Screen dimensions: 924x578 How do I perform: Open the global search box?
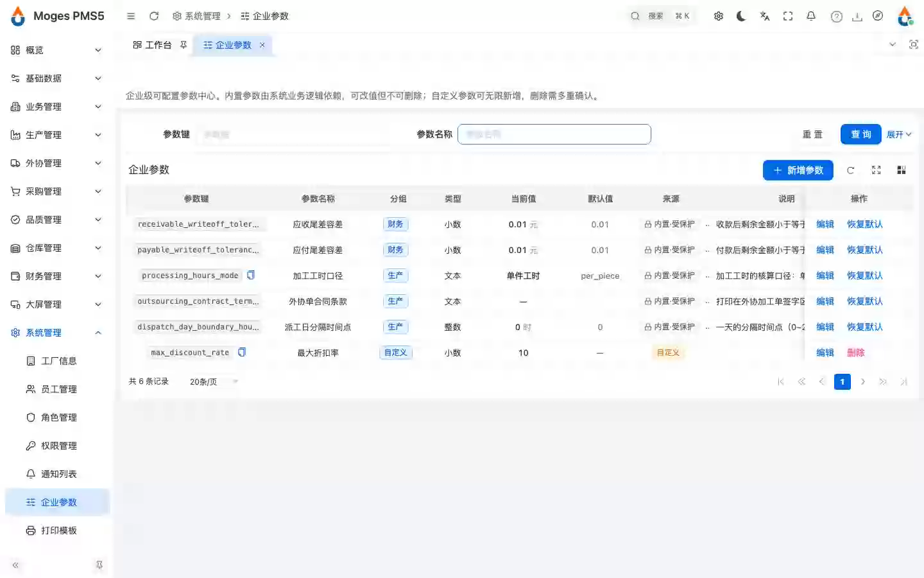point(661,16)
